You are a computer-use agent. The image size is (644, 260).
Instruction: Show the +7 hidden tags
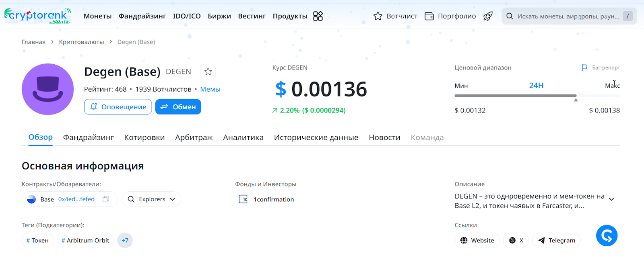[x=125, y=240]
